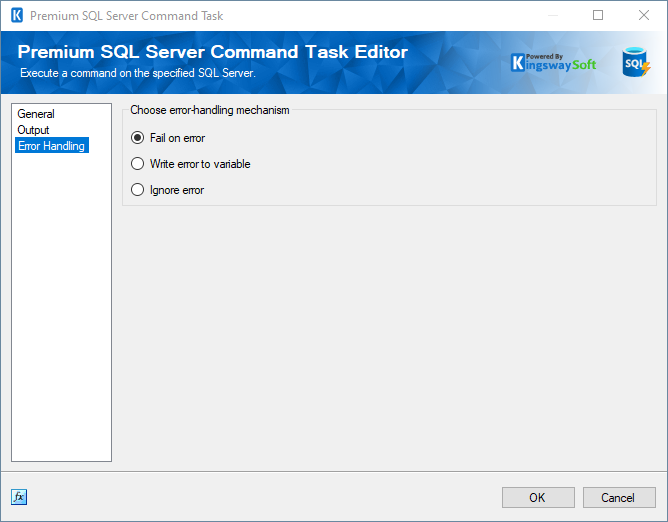This screenshot has width=668, height=522.
Task: Click the Powered By KingswaySoft logo
Action: point(553,63)
